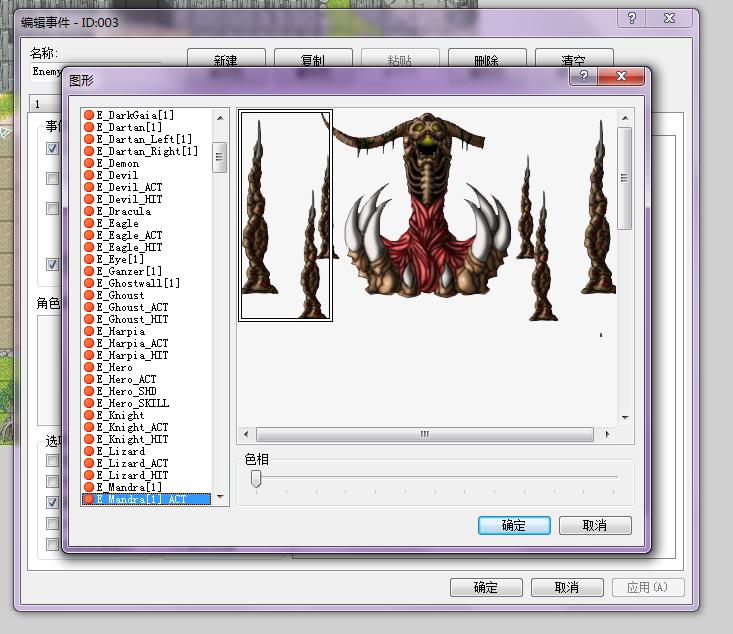Click 新建 button in event editor

coord(226,58)
